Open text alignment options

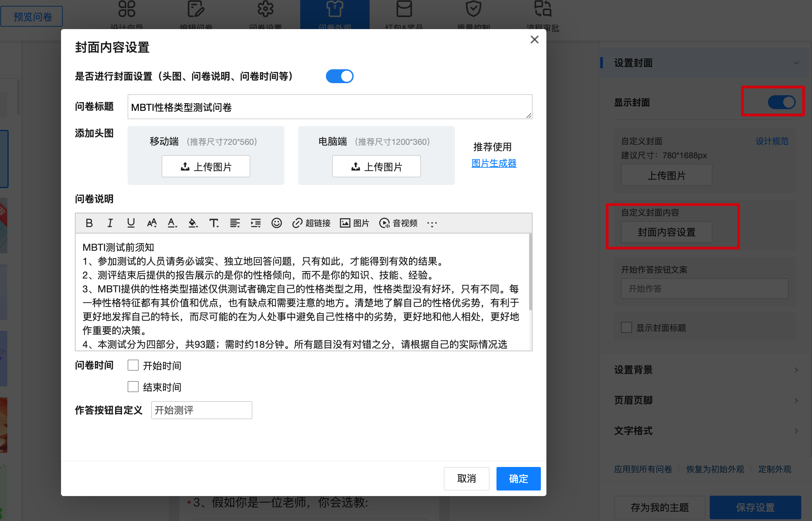click(235, 223)
